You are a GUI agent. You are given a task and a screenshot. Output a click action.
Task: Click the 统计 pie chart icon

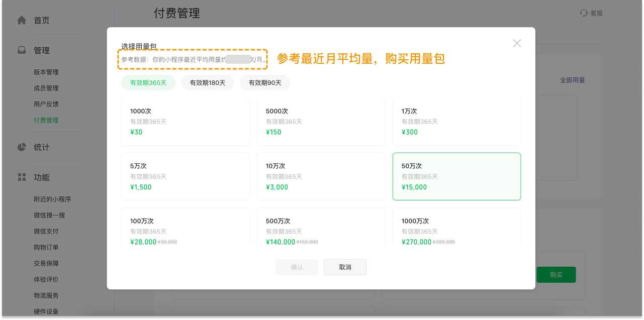tap(22, 147)
